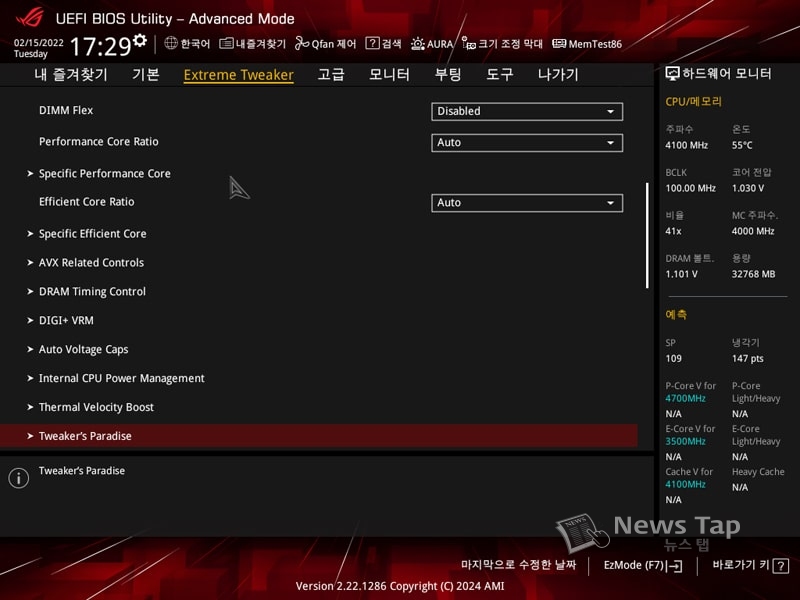800x600 pixels.
Task: Switch to EzMode via F7 button
Action: (x=642, y=565)
